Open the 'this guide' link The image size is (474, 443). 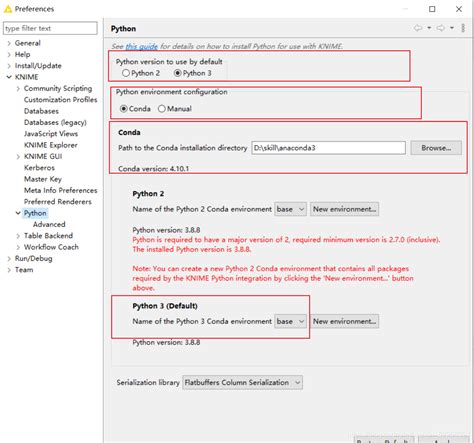141,46
